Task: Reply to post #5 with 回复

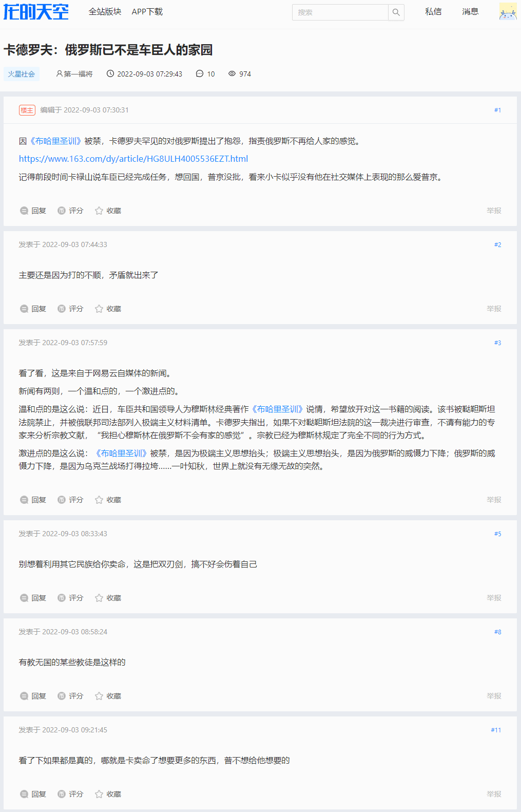Action: coord(33,598)
